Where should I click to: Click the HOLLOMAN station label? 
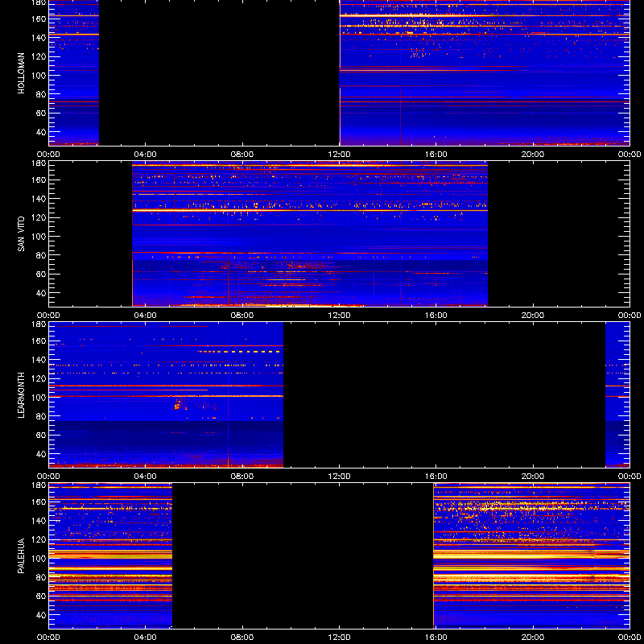point(21,73)
